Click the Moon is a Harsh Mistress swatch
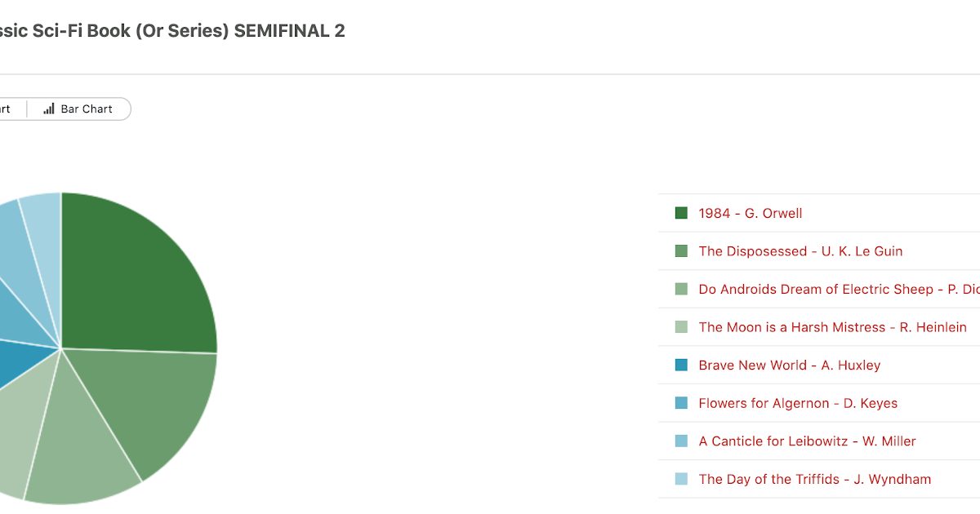980x514 pixels. (681, 327)
